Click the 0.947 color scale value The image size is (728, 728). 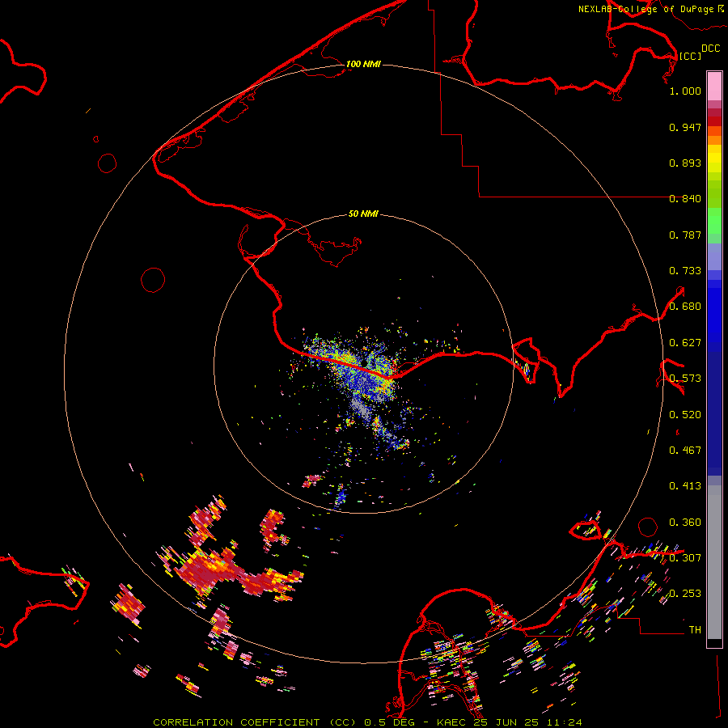coord(685,127)
